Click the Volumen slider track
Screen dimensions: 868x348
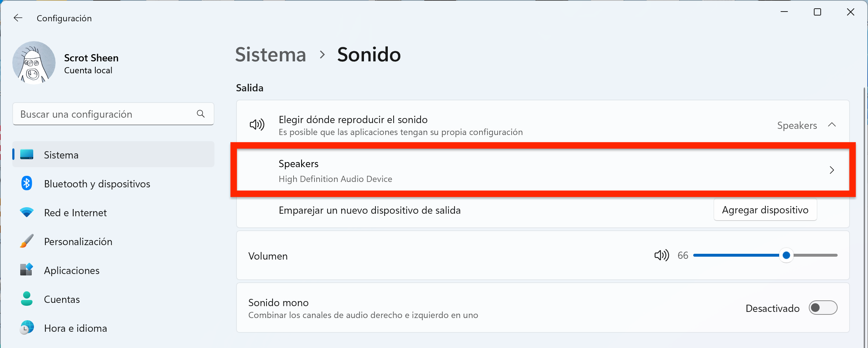point(765,255)
